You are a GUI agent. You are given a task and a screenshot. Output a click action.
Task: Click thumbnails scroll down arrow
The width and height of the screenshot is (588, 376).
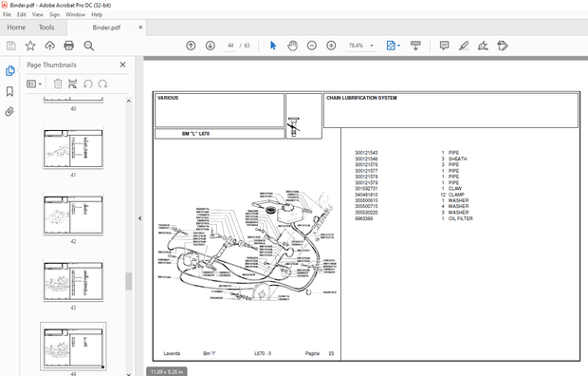tap(129, 374)
